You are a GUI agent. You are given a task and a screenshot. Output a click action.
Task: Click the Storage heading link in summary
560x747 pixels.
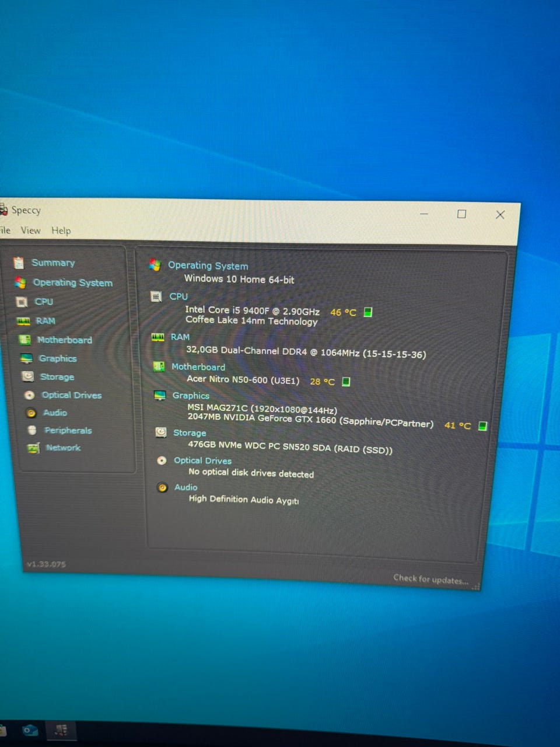pos(190,433)
